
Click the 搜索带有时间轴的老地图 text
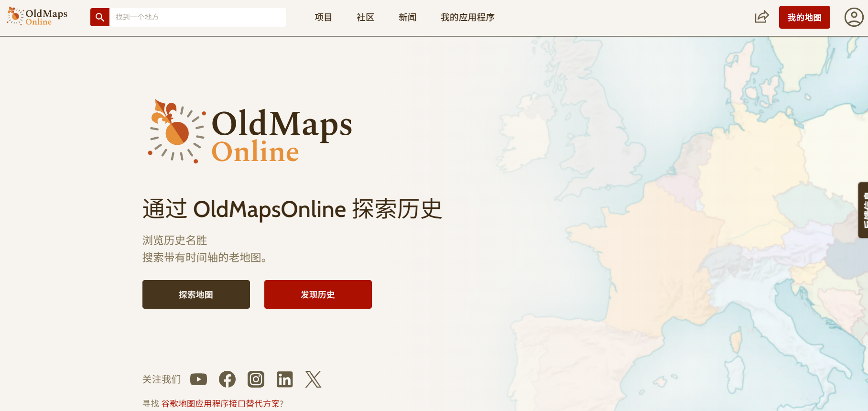pyautogui.click(x=205, y=258)
